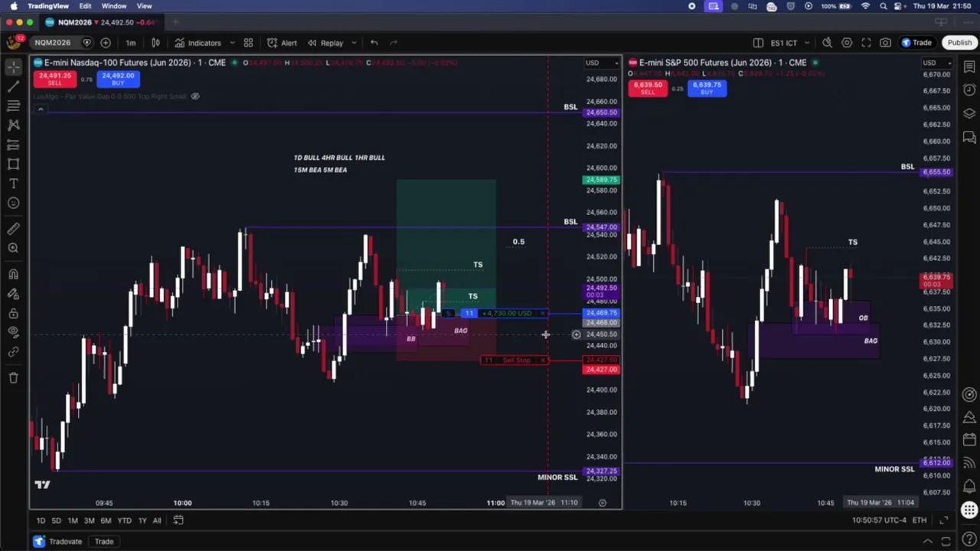Open timezone setting 10:50:57 UTC-4
980x551 pixels.
(x=879, y=520)
